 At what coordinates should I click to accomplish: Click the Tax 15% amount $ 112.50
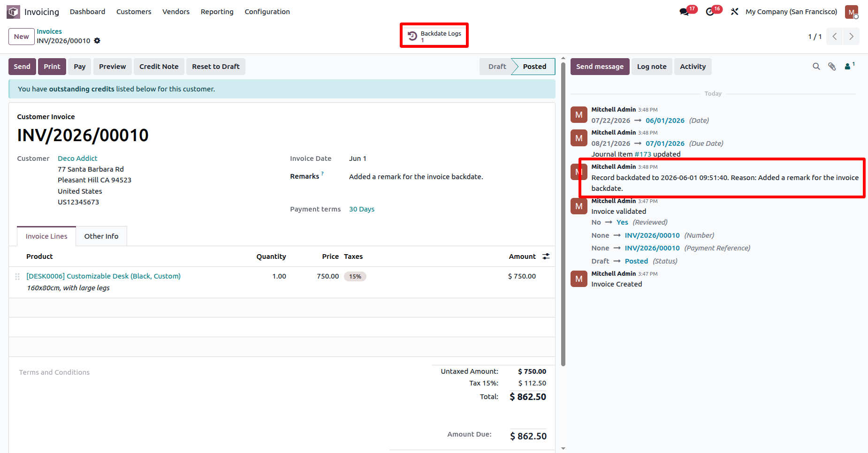(532, 383)
